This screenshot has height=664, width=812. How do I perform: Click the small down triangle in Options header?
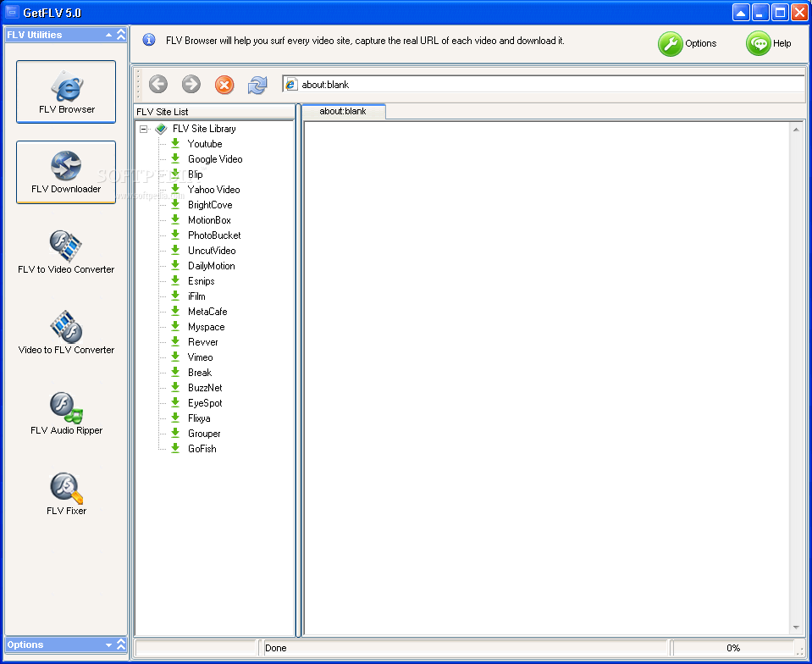108,645
